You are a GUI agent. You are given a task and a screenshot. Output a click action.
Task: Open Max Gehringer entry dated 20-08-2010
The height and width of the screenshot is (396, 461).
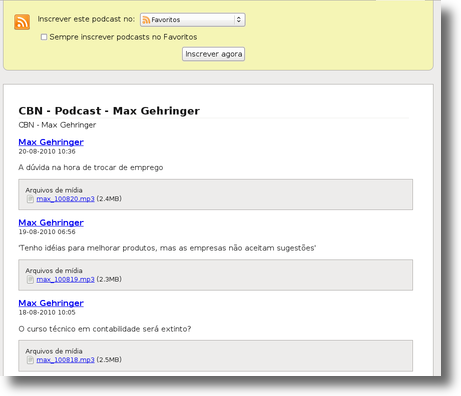[x=51, y=142]
